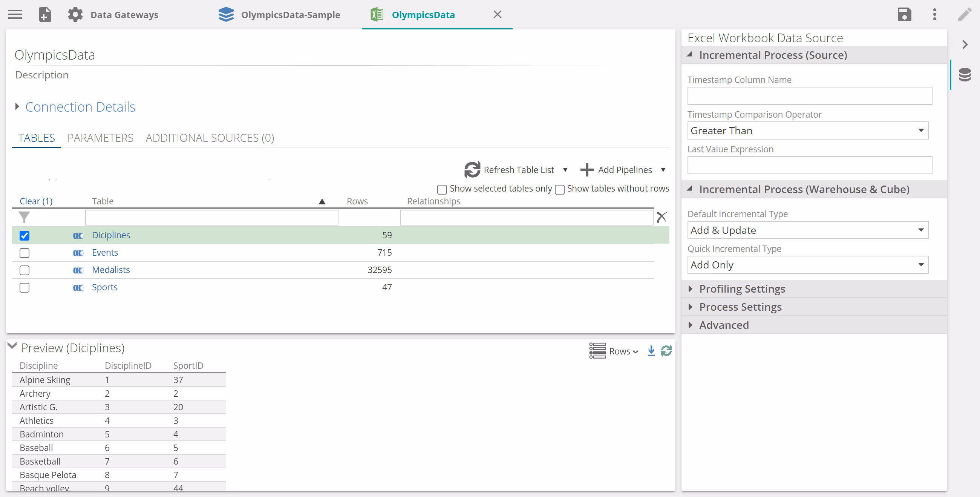Switch to the PARAMETERS tab

coord(100,138)
